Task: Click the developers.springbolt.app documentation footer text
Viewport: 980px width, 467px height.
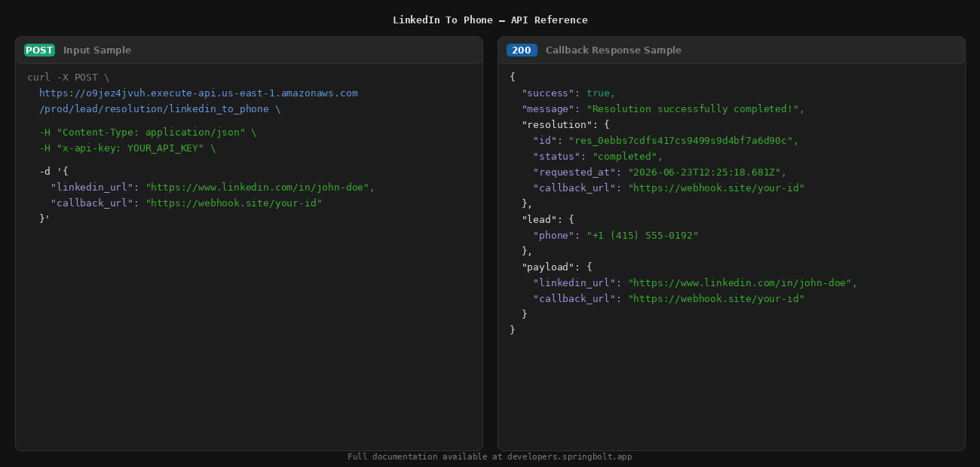Action: coord(490,457)
